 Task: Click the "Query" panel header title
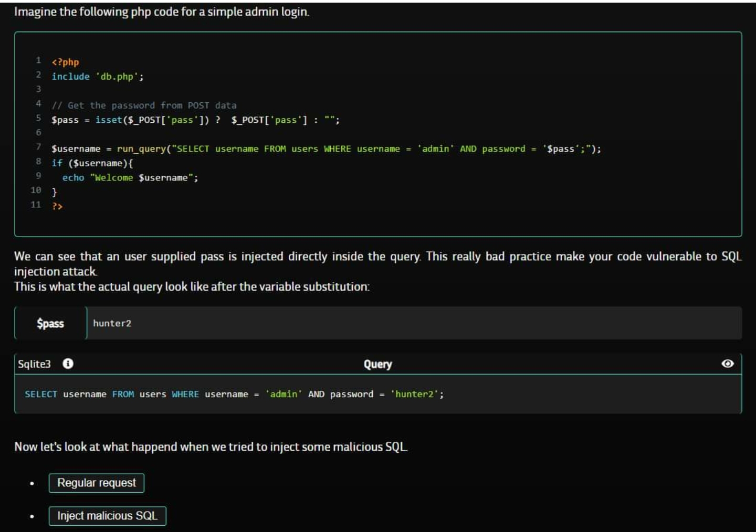click(x=377, y=364)
